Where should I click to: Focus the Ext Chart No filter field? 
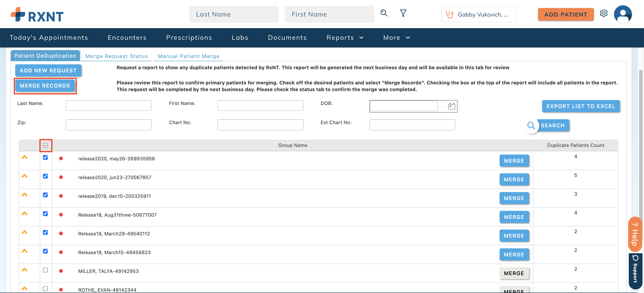tap(412, 125)
